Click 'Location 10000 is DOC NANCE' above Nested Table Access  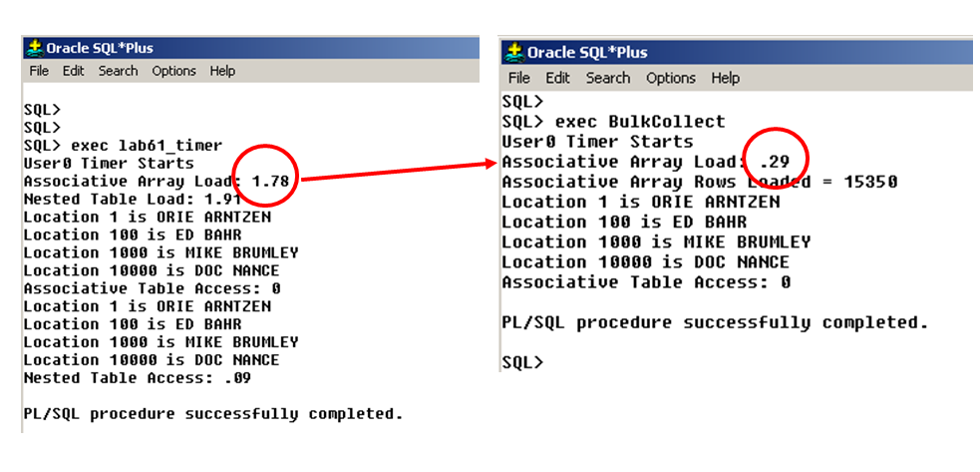(152, 360)
